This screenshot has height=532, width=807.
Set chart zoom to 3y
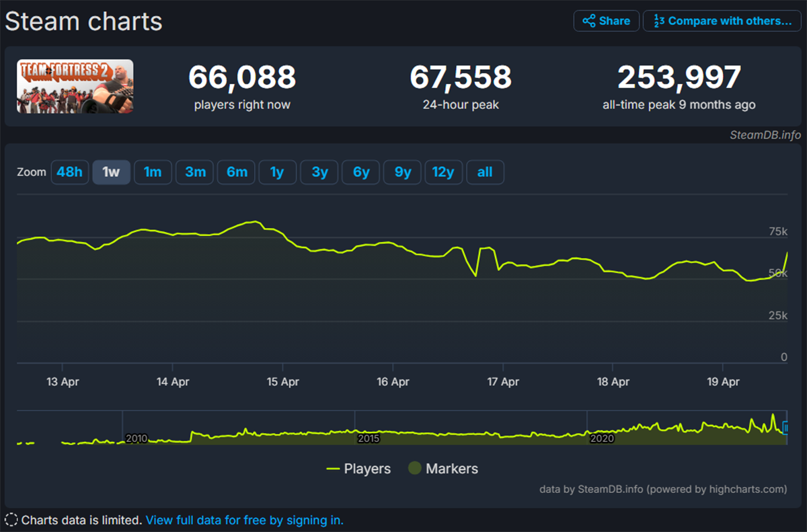[x=319, y=172]
